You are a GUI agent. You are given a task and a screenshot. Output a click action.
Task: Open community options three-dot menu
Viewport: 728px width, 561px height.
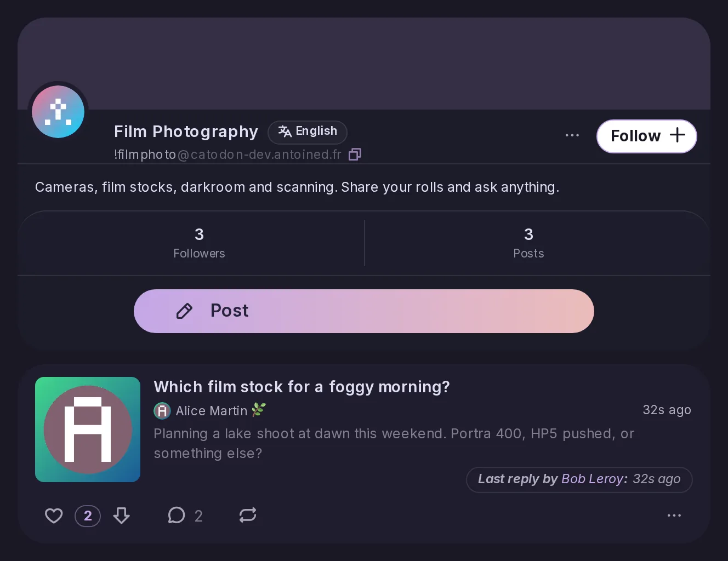click(572, 135)
